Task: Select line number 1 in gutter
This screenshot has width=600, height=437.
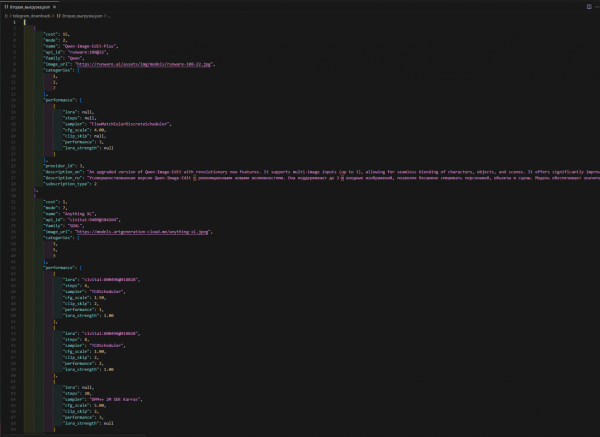Action: point(15,22)
